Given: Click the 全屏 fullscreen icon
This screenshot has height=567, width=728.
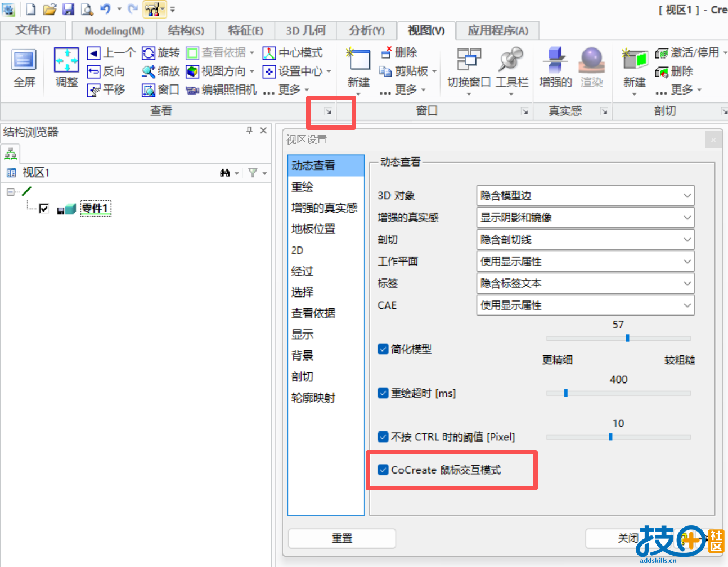Looking at the screenshot, I should coord(24,60).
